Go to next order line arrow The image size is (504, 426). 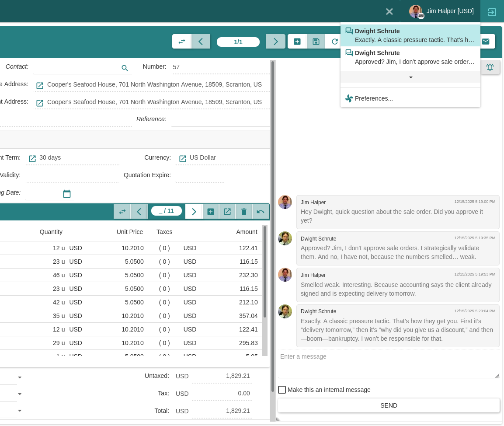click(194, 212)
